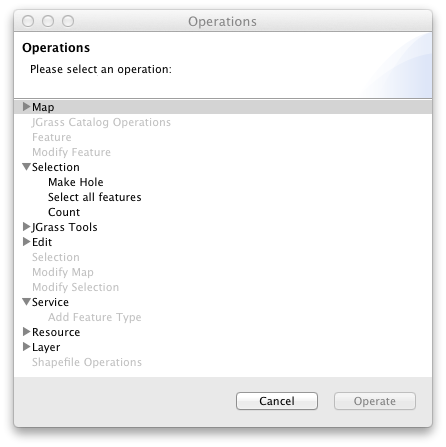Click the Edit tree entry
The height and width of the screenshot is (447, 446).
click(42, 242)
